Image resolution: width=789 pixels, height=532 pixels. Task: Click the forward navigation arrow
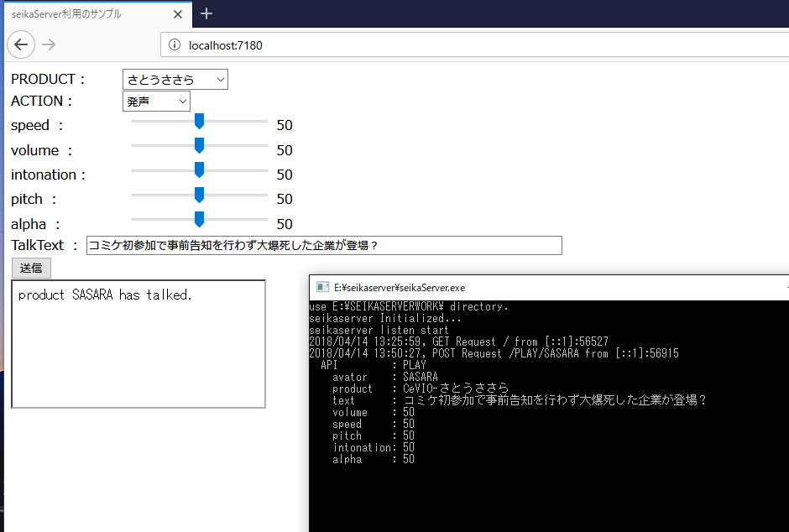point(49,44)
